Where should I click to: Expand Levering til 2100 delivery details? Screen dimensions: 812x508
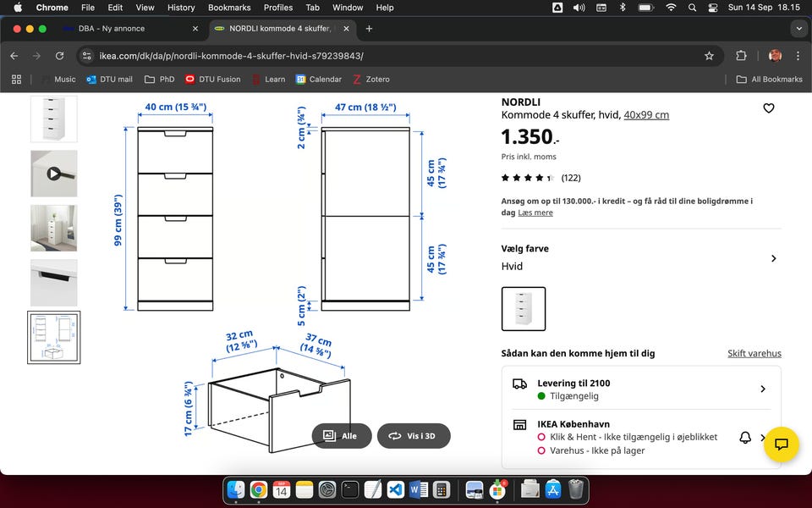pyautogui.click(x=762, y=389)
